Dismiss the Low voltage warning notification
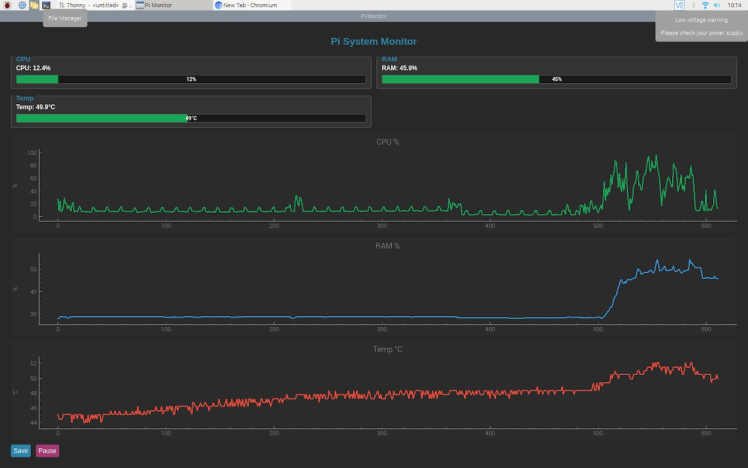748x468 pixels. (701, 26)
